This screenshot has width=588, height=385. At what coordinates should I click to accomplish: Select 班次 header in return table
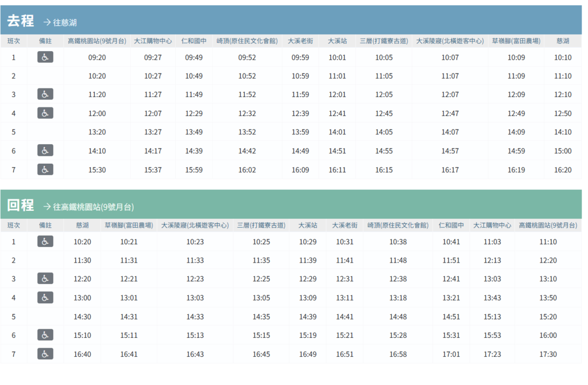coord(14,225)
